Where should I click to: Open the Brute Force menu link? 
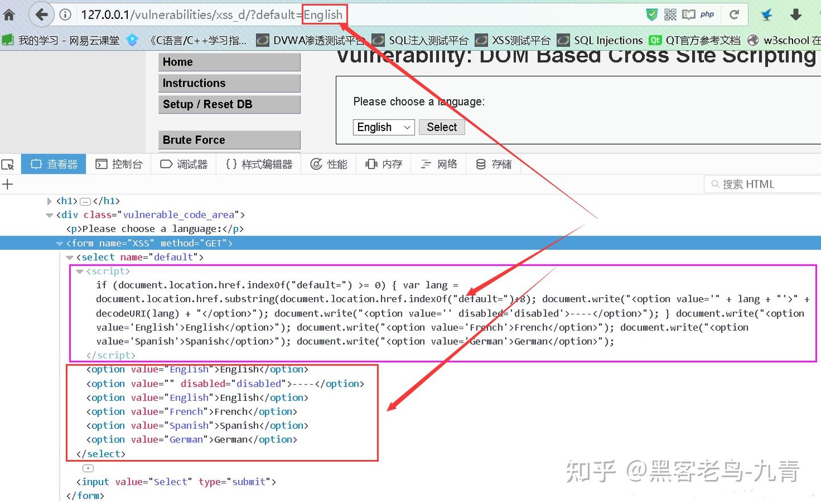229,140
